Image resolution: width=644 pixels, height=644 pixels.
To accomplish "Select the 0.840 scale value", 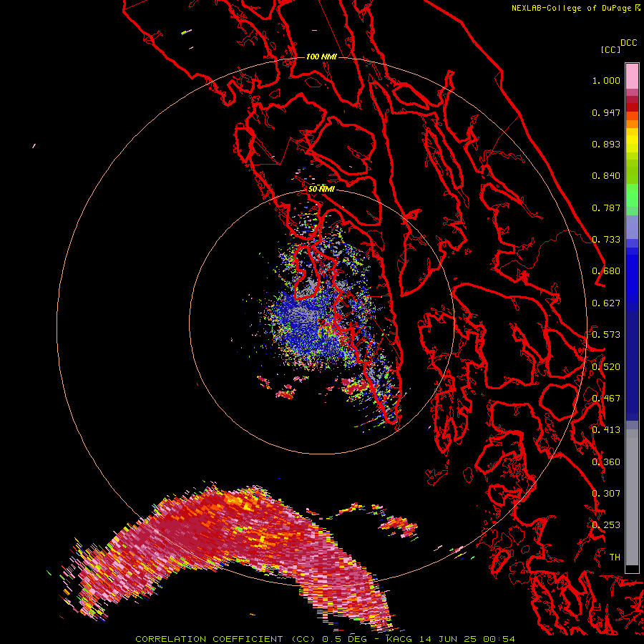I will [606, 176].
